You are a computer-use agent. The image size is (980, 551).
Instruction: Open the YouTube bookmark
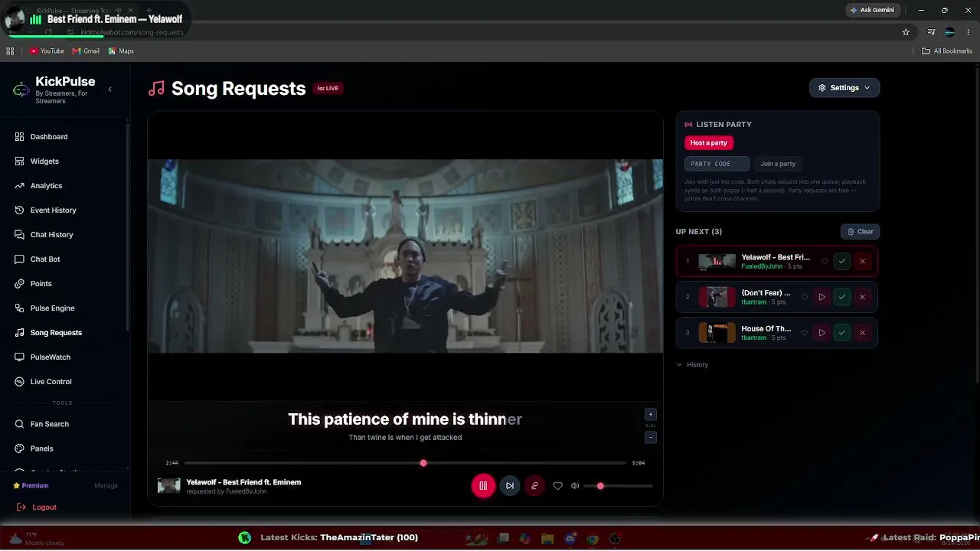[47, 51]
